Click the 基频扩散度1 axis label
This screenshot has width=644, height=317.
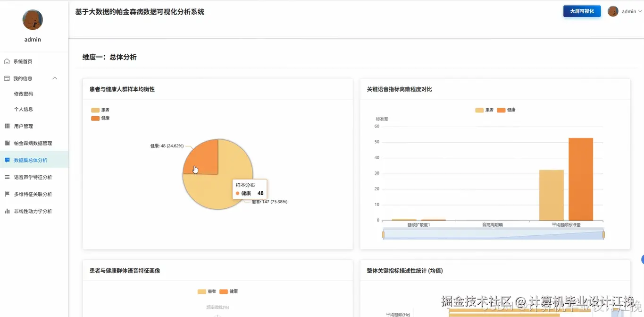point(418,225)
